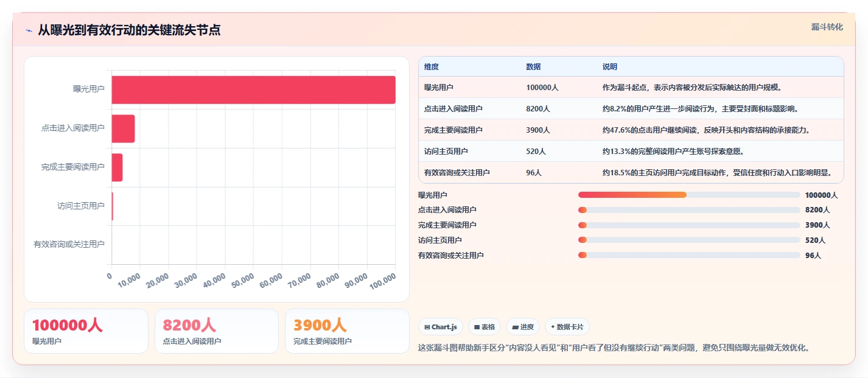This screenshot has width=868, height=378.
Task: Click the 96人 cell in the table
Action: tap(534, 173)
